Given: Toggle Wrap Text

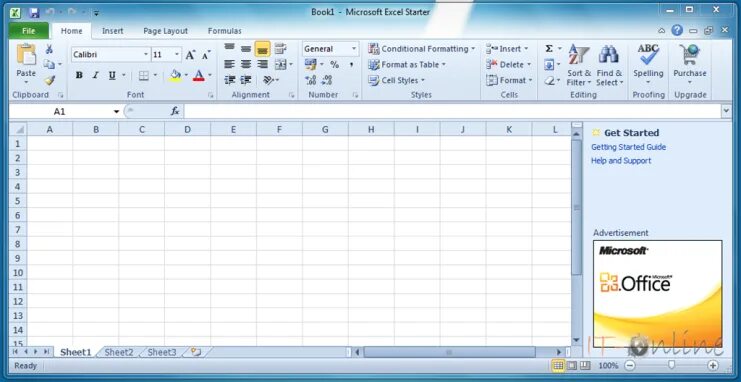Looking at the screenshot, I should (281, 48).
